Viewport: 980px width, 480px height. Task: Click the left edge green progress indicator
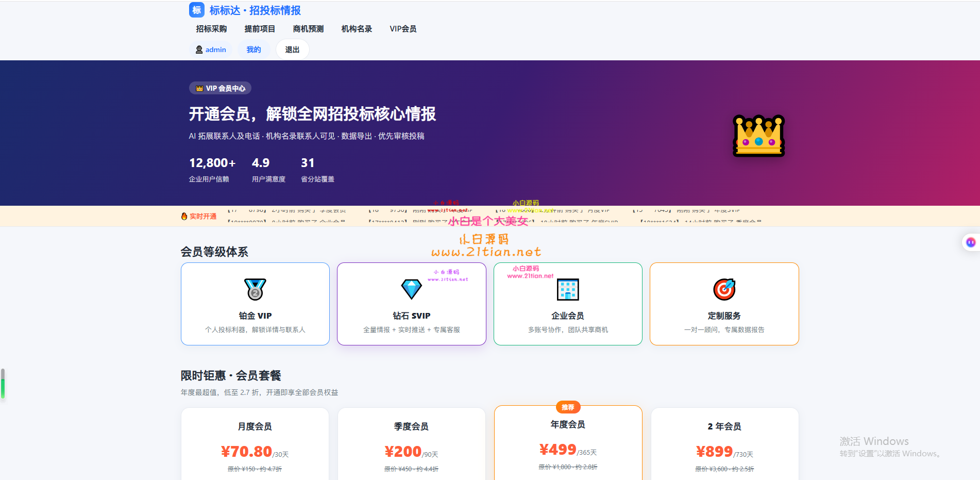coord(3,384)
